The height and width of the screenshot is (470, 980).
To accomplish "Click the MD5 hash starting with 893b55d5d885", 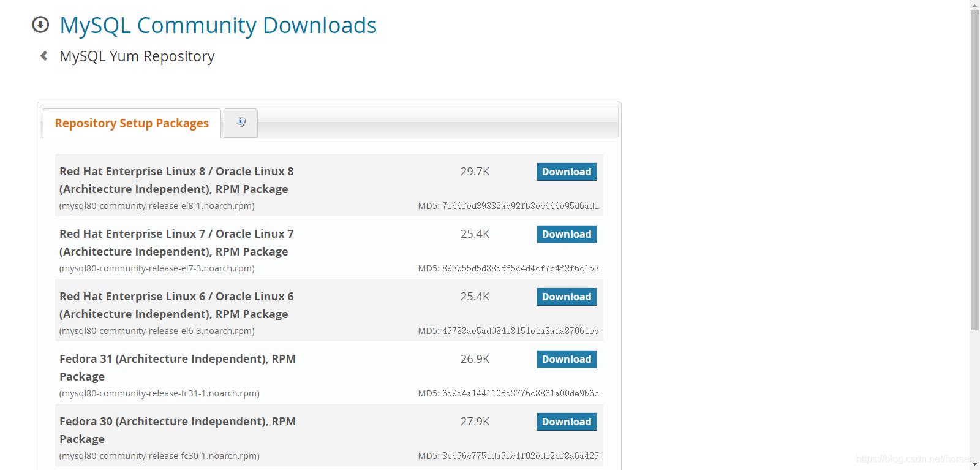I will (521, 268).
